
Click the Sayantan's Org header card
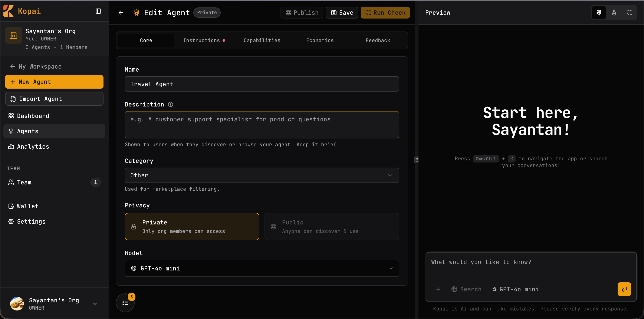[x=54, y=39]
